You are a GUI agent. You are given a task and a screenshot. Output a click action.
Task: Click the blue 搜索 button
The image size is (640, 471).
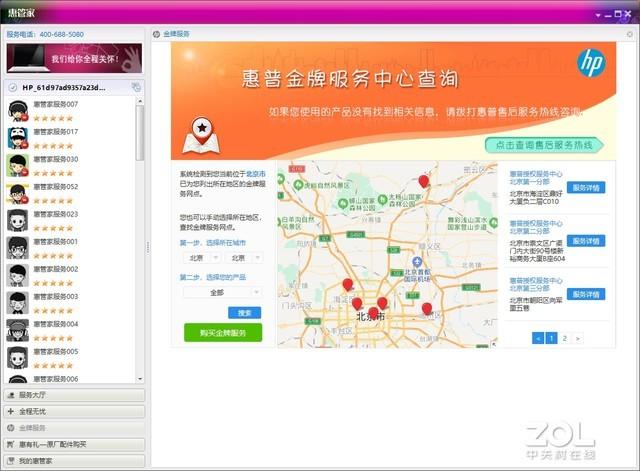coord(244,313)
